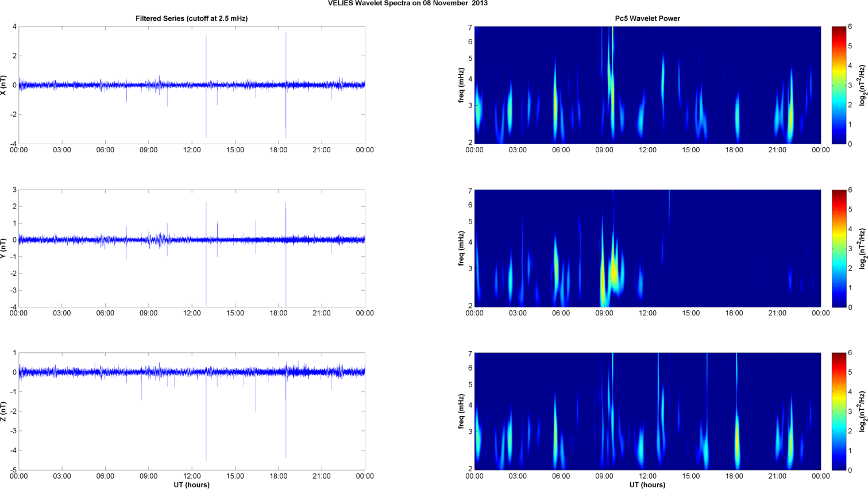Screen dimensions: 868x489
Task: Click the '-5' tick on Z (nT) axis
Action: [13, 470]
